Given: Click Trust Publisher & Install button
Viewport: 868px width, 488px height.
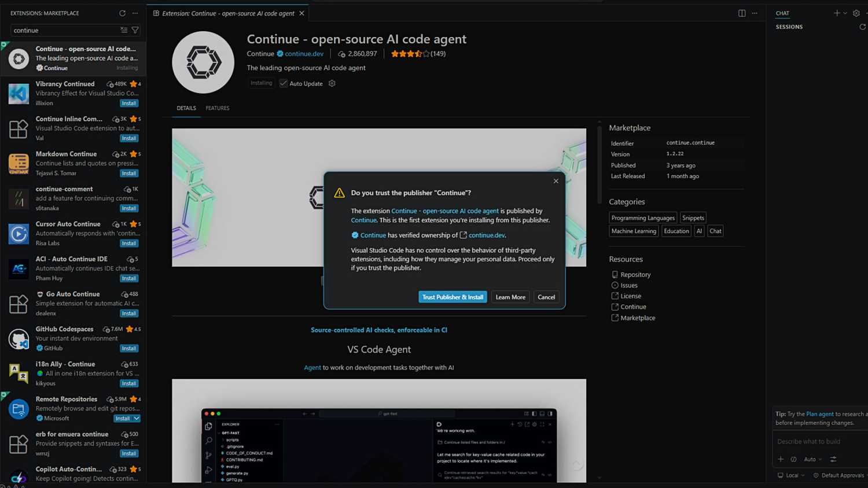Looking at the screenshot, I should click(453, 297).
